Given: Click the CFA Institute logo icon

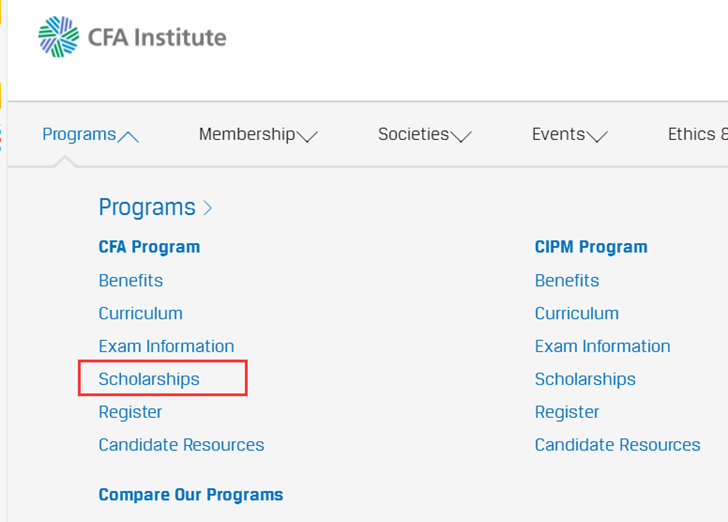Looking at the screenshot, I should pos(58,37).
